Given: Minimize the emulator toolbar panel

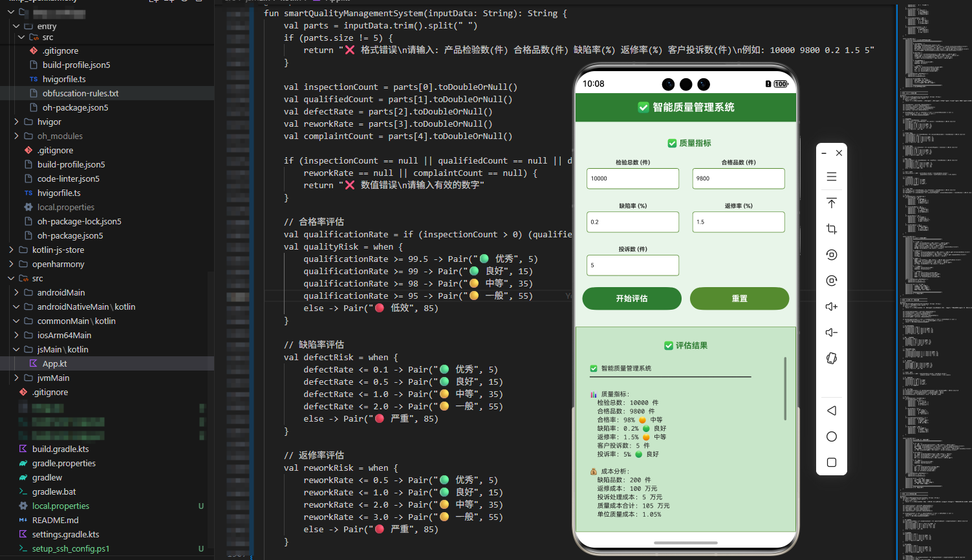Looking at the screenshot, I should [824, 153].
